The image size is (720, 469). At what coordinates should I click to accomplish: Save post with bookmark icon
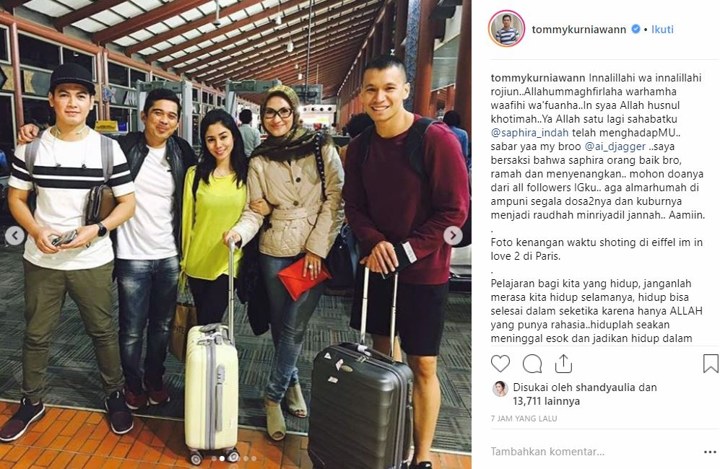pyautogui.click(x=710, y=363)
